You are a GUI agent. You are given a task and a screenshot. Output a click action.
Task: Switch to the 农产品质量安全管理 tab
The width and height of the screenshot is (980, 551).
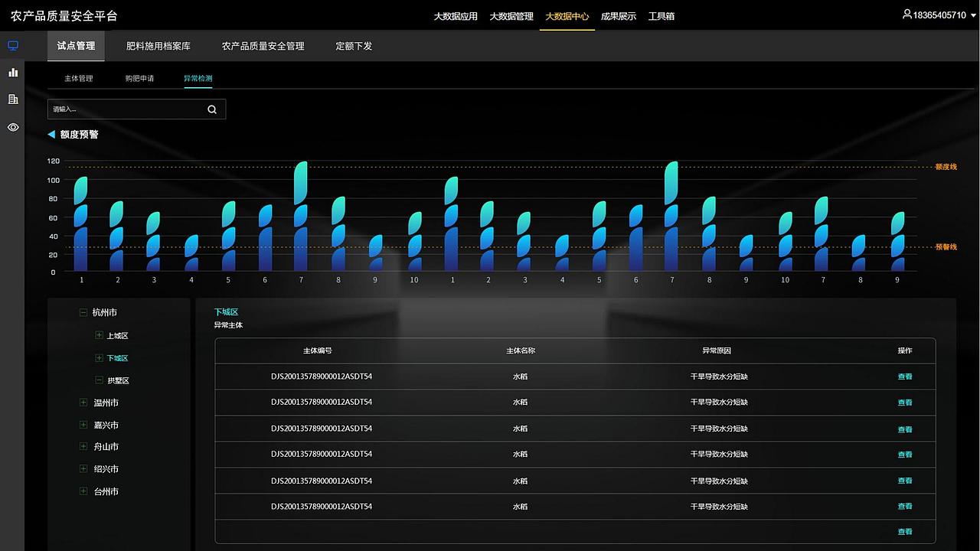click(263, 46)
